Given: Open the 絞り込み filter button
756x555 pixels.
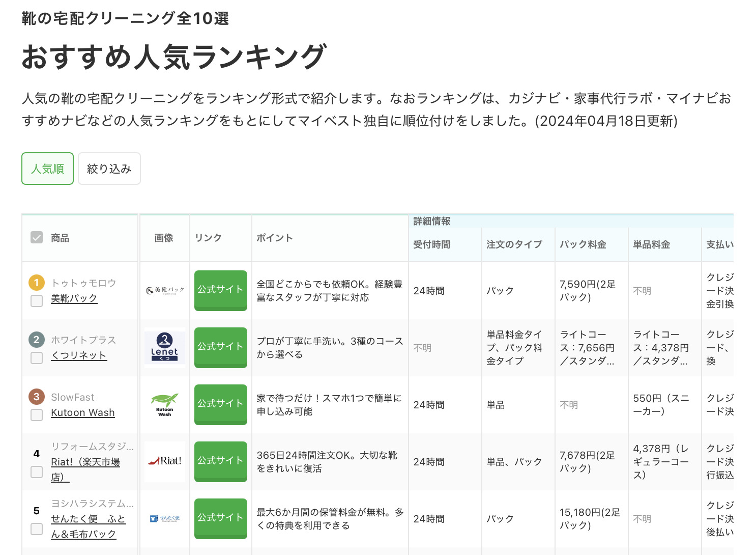Looking at the screenshot, I should pyautogui.click(x=109, y=169).
